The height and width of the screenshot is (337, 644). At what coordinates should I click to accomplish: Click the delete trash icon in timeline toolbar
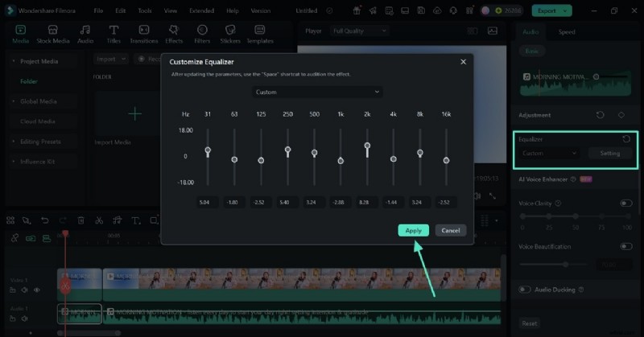(81, 220)
